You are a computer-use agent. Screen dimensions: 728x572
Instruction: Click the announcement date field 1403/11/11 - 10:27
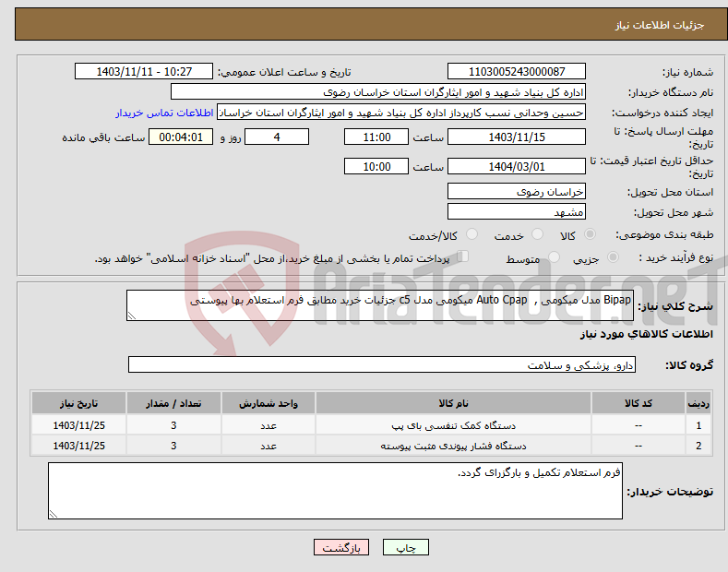144,72
